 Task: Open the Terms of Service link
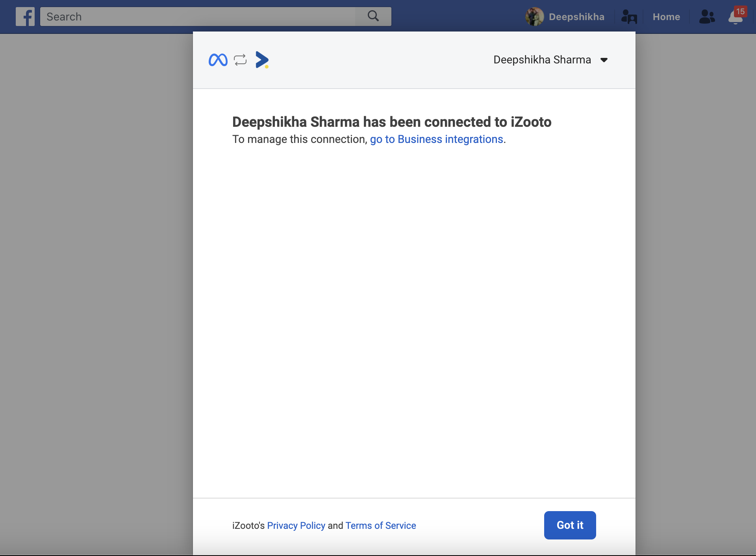(x=380, y=526)
